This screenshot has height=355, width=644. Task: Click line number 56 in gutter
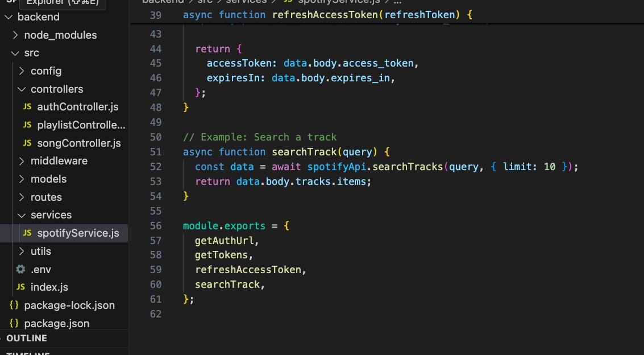coord(156,225)
